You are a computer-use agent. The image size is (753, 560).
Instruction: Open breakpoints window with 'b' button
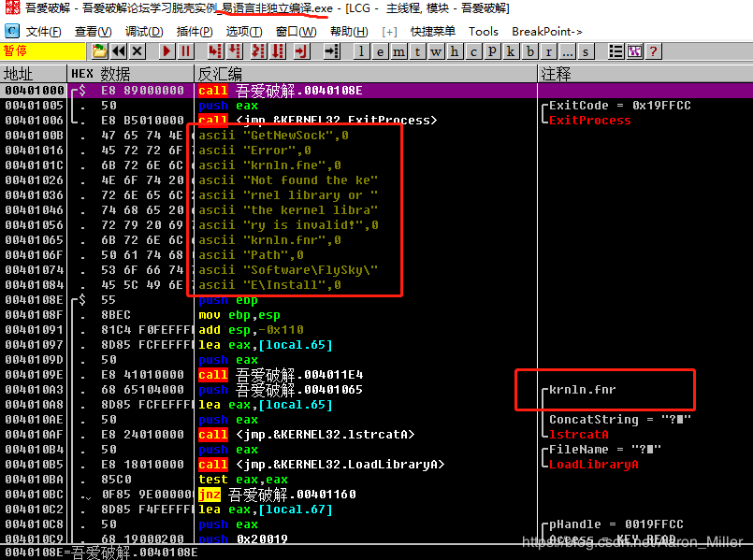tap(530, 51)
